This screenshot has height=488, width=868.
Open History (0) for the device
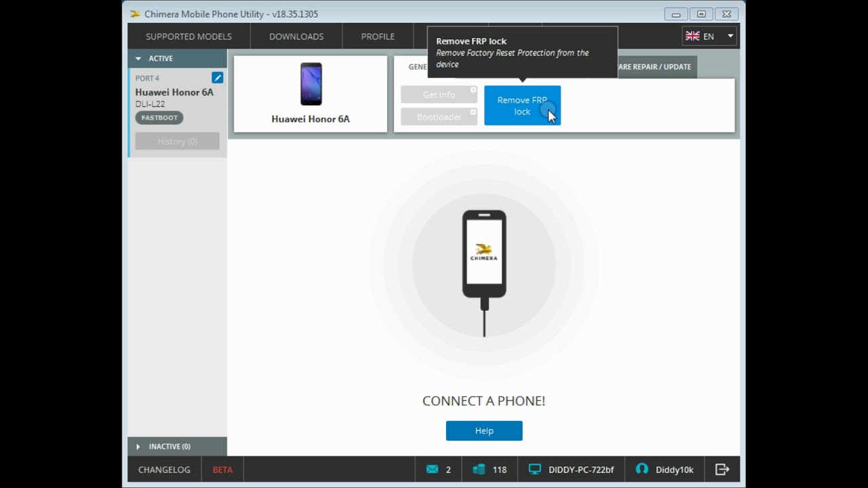click(177, 141)
